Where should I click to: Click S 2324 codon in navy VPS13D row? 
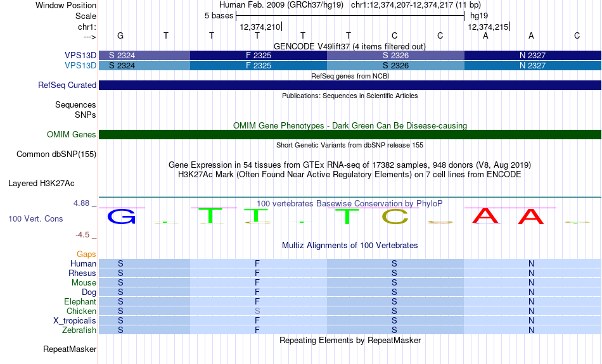click(144, 55)
